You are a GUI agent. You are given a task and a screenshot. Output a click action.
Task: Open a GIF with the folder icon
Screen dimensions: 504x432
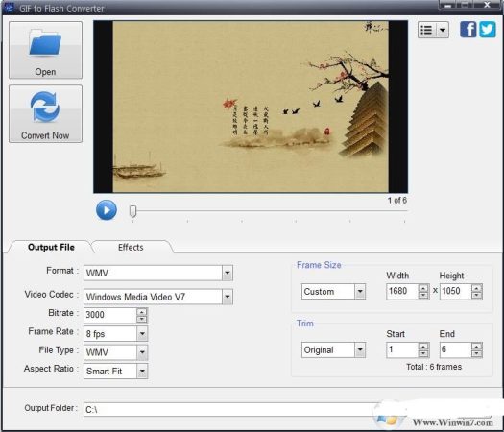coord(45,50)
